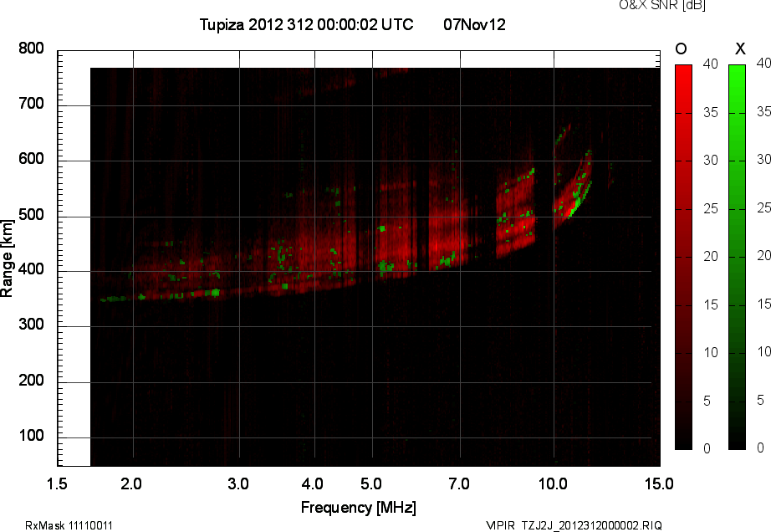Image resolution: width=771 pixels, height=532 pixels.
Task: Click the 'X' label above the green colorbar
Action: pos(740,49)
